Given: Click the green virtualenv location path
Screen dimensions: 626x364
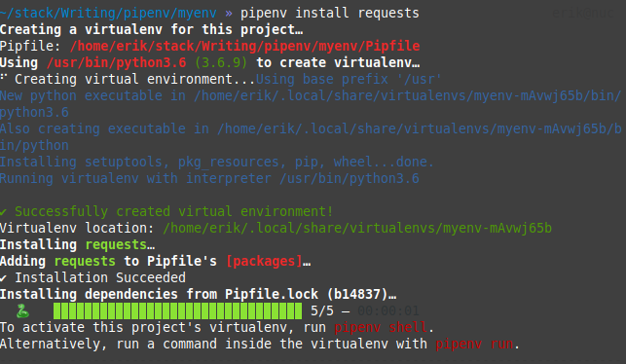Looking at the screenshot, I should point(357,228).
